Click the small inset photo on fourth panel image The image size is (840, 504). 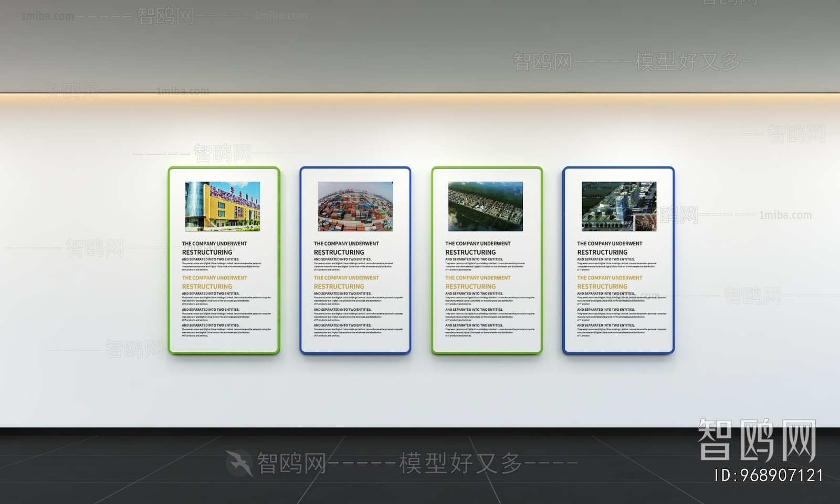pos(645,223)
